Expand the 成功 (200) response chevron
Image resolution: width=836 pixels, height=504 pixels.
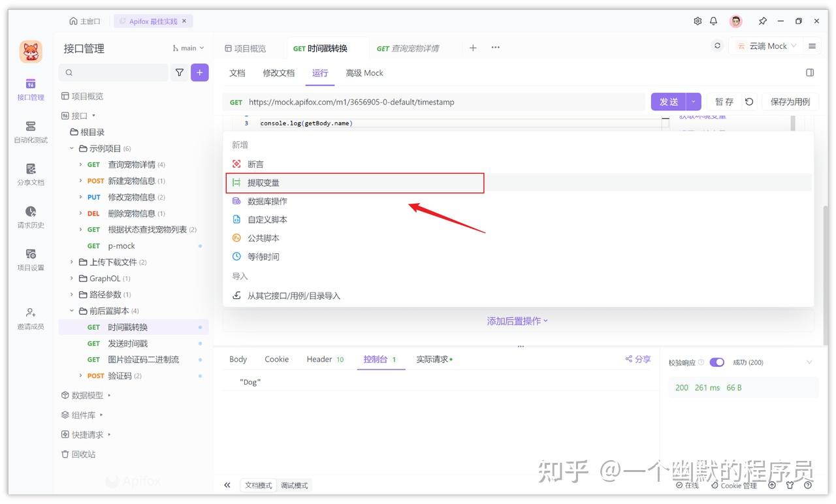809,362
